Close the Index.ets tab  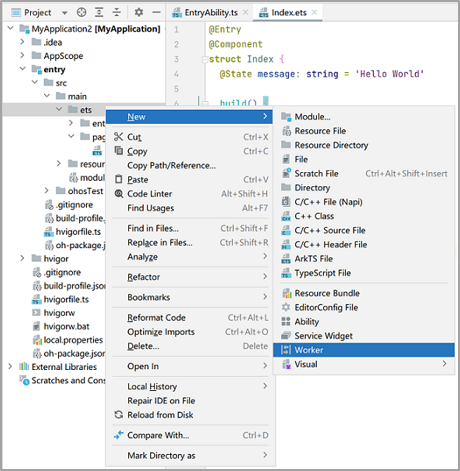pyautogui.click(x=314, y=13)
